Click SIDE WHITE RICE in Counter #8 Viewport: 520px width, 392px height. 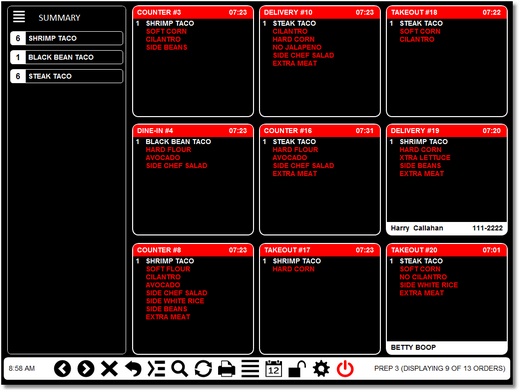click(175, 301)
